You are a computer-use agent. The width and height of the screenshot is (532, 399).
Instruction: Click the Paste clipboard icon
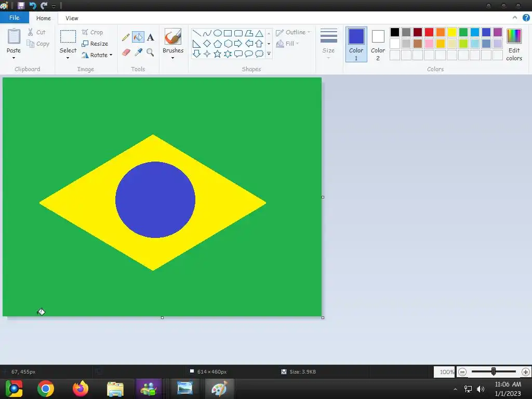click(14, 36)
